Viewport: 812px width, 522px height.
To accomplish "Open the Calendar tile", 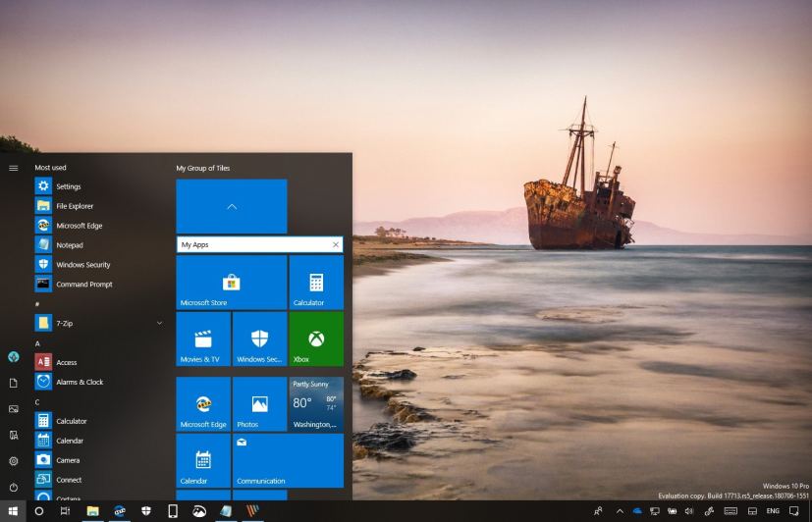I will 203,460.
